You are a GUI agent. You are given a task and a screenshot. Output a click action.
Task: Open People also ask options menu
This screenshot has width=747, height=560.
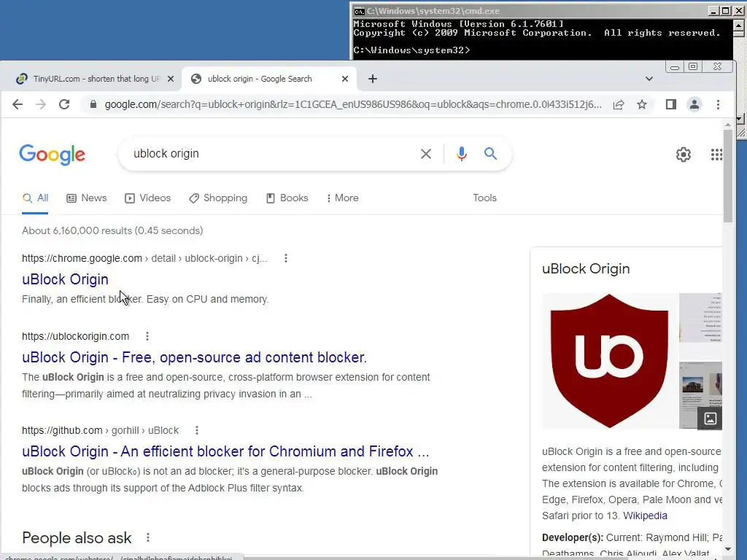(x=148, y=537)
